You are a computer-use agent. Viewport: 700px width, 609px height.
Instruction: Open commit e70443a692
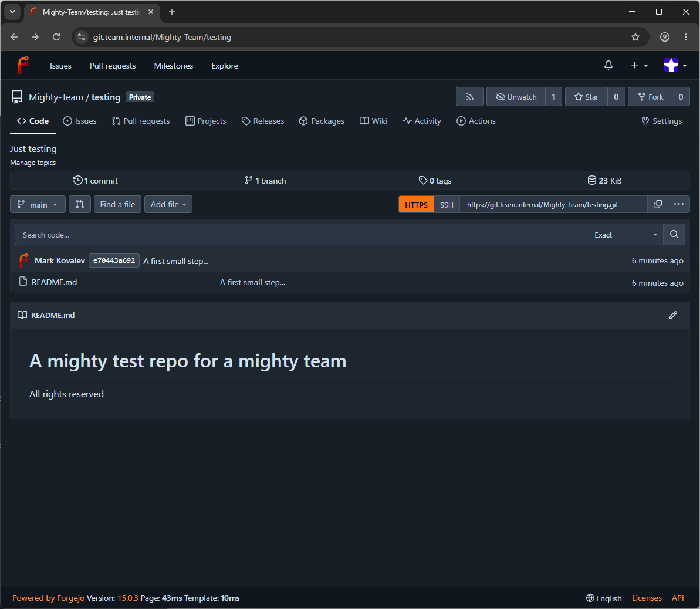click(x=114, y=260)
